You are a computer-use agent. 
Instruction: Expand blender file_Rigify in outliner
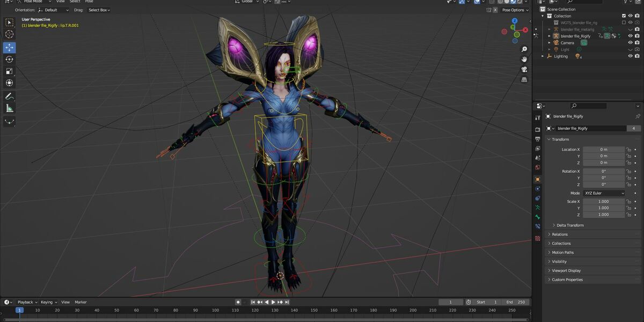pyautogui.click(x=550, y=36)
